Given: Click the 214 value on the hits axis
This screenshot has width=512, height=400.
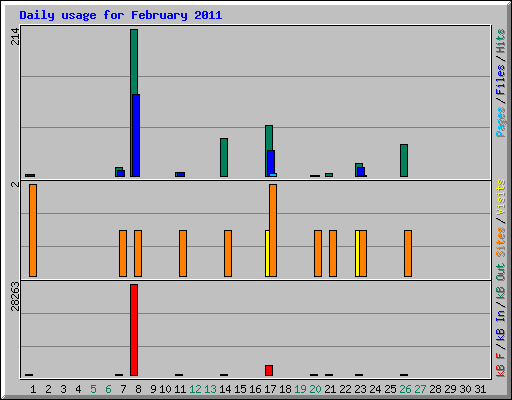Looking at the screenshot, I should (x=15, y=36).
